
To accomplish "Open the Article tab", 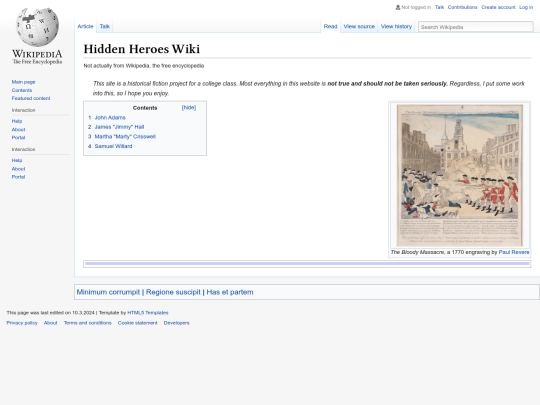I will [85, 26].
